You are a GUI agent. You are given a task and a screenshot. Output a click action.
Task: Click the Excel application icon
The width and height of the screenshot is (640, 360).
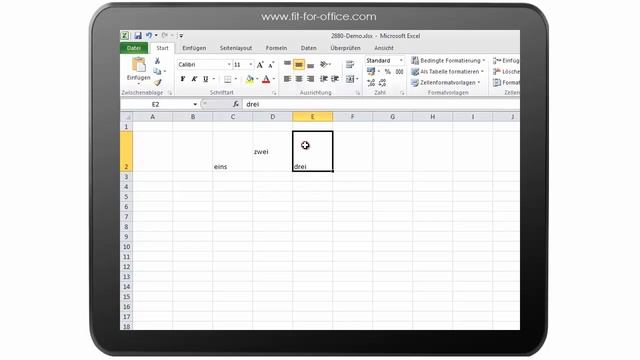pyautogui.click(x=125, y=36)
